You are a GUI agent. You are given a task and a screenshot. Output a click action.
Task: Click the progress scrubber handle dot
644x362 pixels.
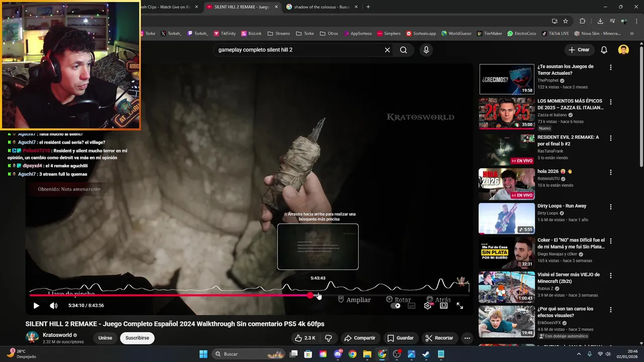(310, 295)
